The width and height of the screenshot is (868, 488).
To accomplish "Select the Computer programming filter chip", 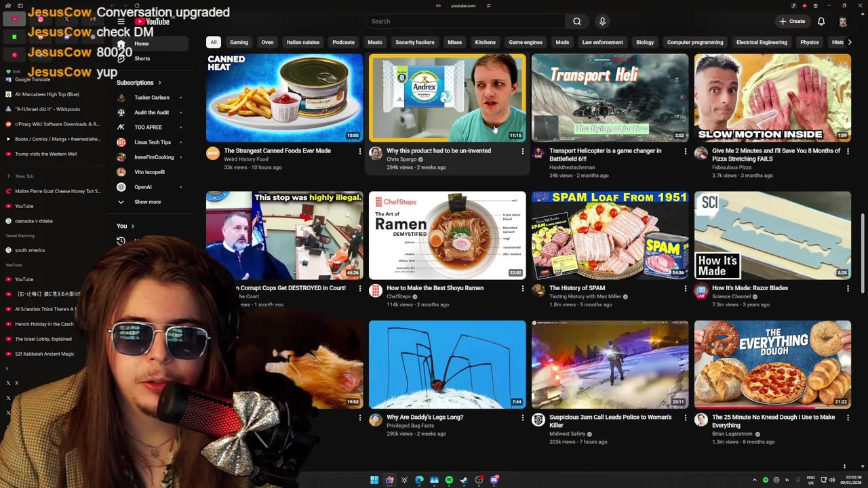I will 695,42.
